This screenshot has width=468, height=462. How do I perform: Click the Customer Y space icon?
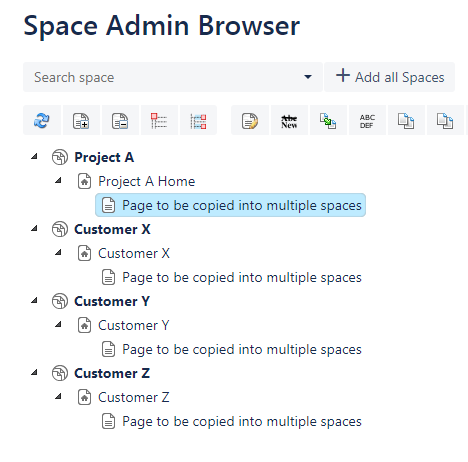point(60,301)
